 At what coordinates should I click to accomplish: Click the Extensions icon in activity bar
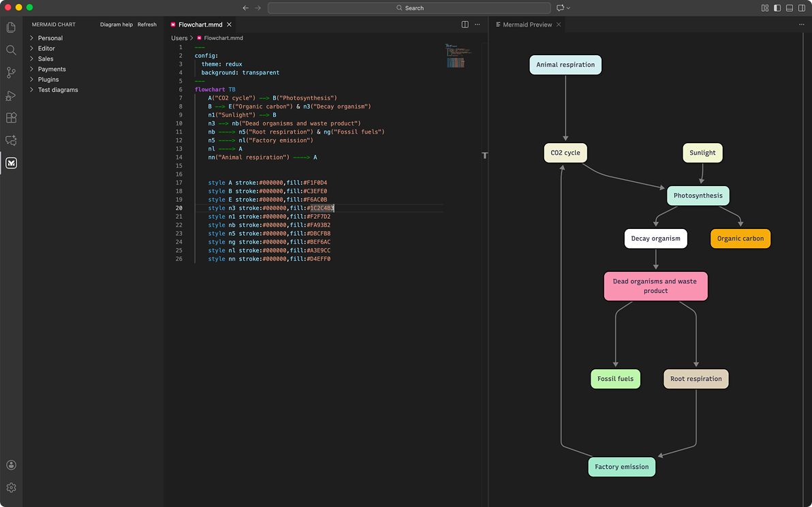pos(11,118)
